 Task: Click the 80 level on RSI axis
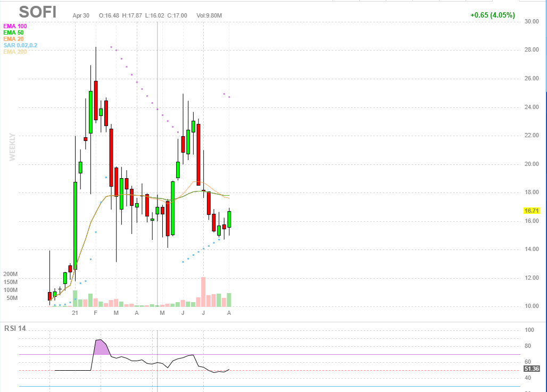coord(528,346)
